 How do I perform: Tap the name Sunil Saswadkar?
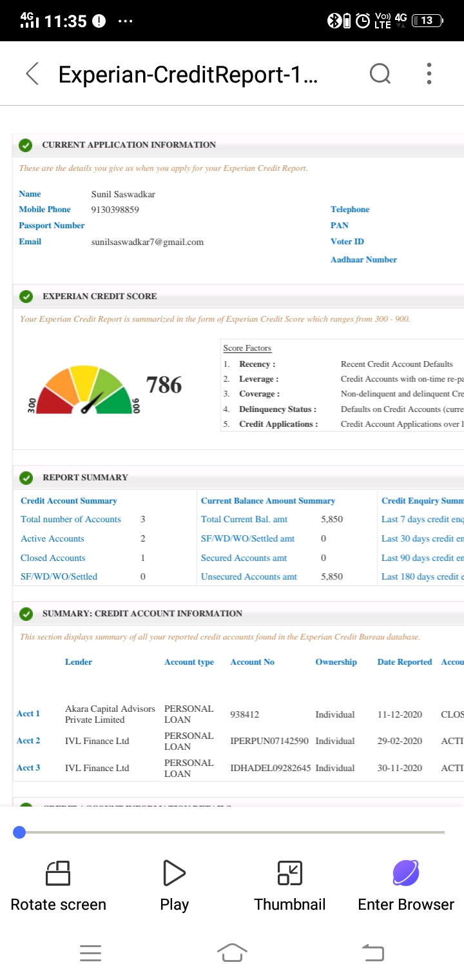(123, 194)
